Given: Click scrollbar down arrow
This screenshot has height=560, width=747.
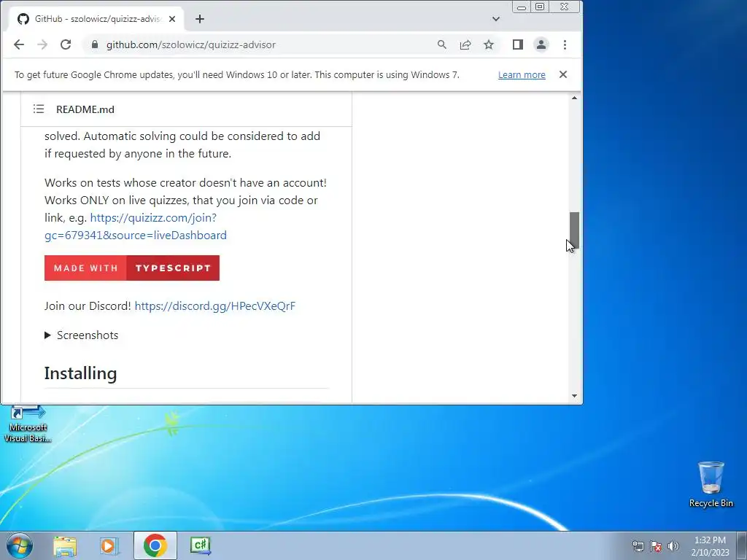Looking at the screenshot, I should 574,396.
